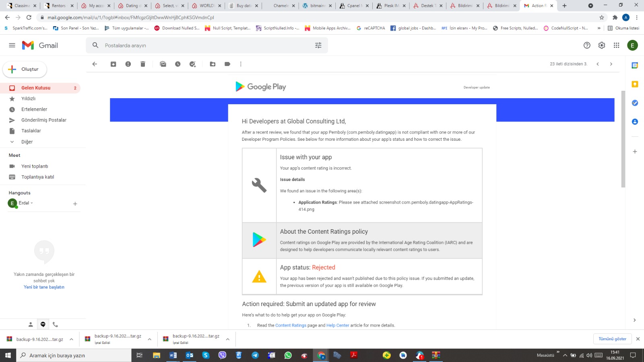
Task: Open Google Contacts in the side panel
Action: [635, 121]
